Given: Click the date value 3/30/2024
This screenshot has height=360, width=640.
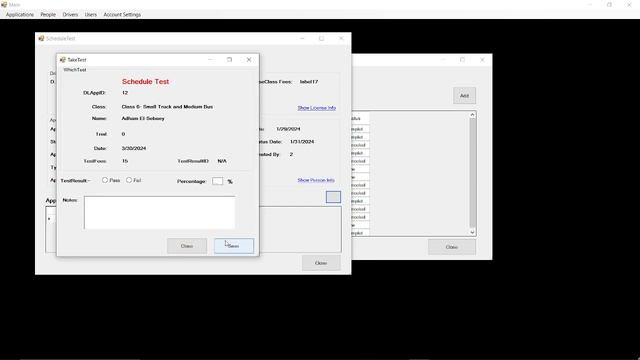Looking at the screenshot, I should tap(134, 148).
